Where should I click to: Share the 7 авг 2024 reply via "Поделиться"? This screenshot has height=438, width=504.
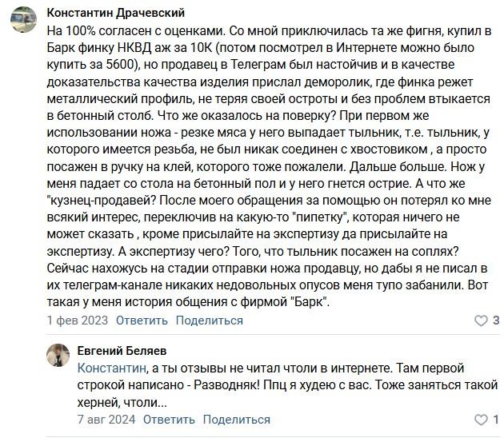pos(237,420)
